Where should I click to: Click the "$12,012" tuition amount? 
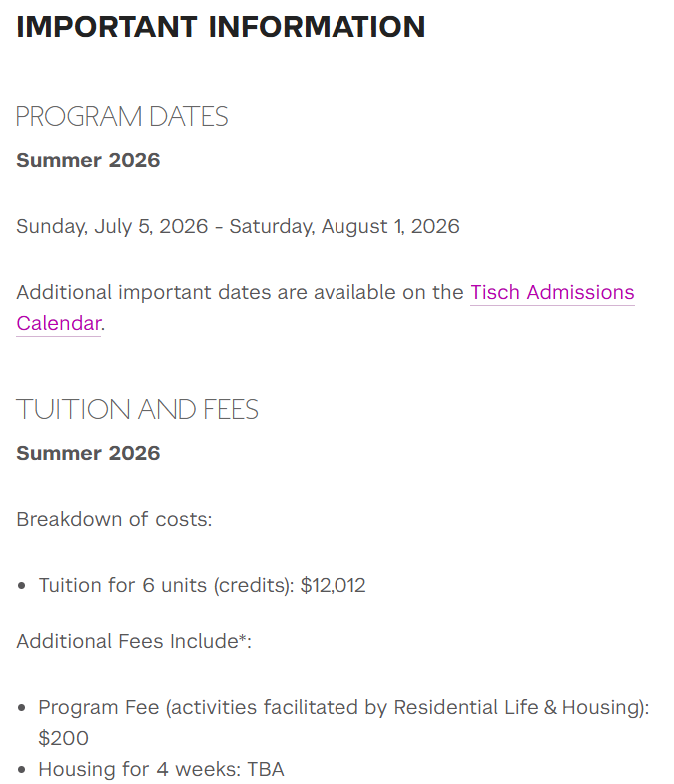point(334,586)
